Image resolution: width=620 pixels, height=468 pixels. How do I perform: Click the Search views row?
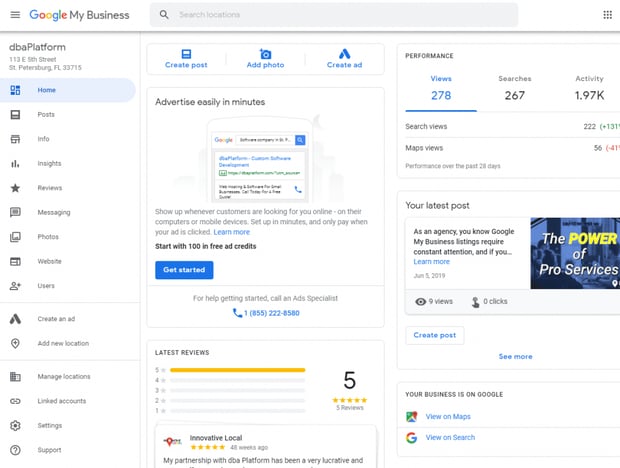[x=513, y=126]
